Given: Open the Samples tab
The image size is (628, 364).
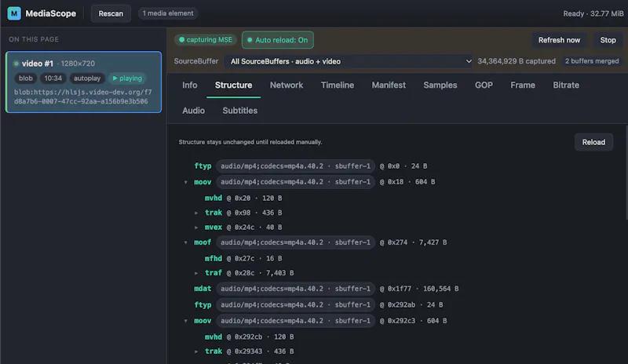Looking at the screenshot, I should coord(440,86).
